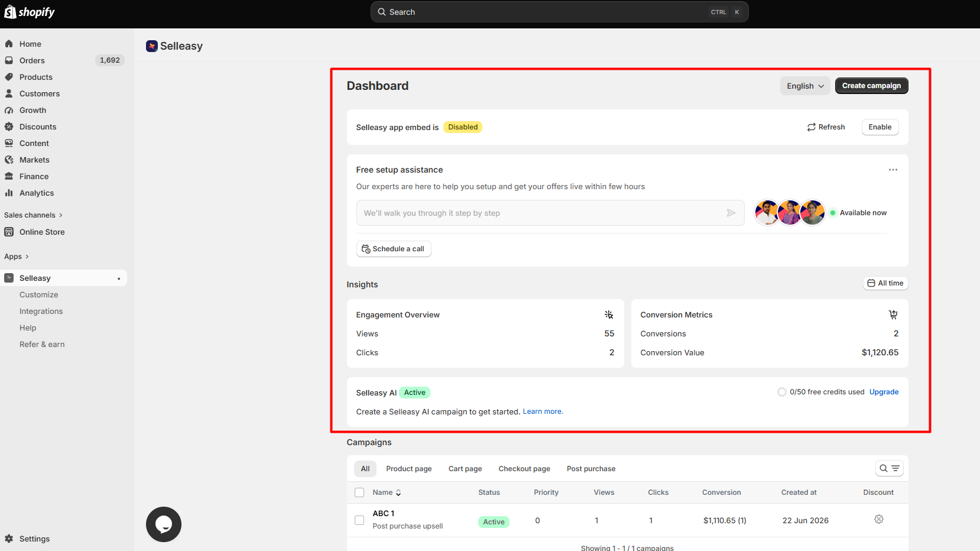Open the three-dot menu on Free setup assistance
The width and height of the screenshot is (980, 551).
(893, 170)
